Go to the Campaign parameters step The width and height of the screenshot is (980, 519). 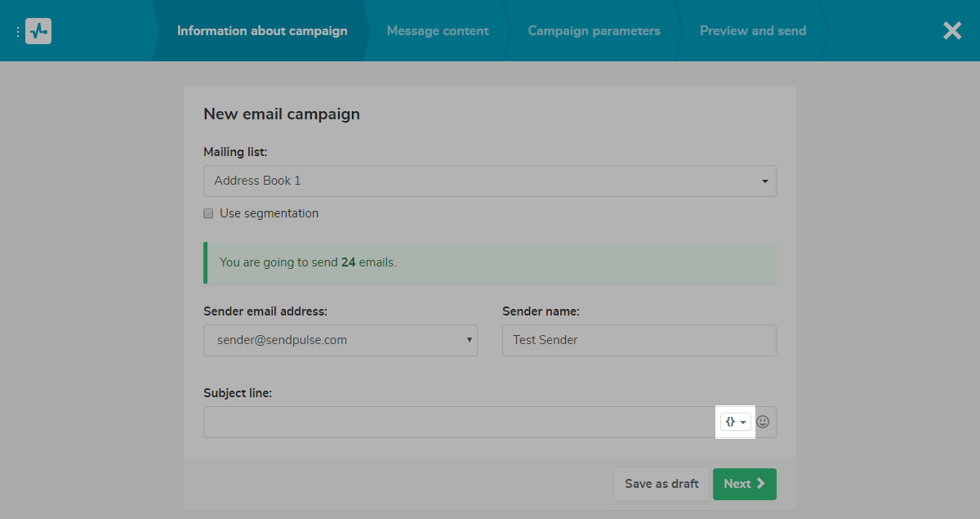(594, 31)
